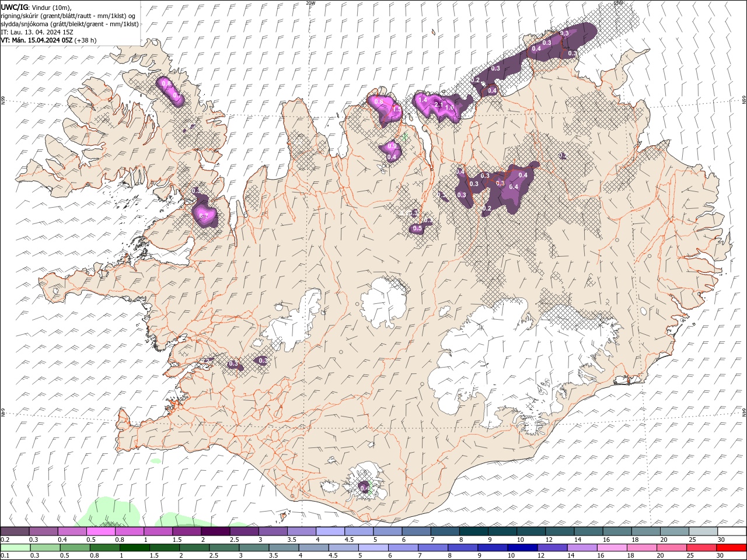Image resolution: width=747 pixels, height=560 pixels.
Task: Click the light green rain area offshore southwest
Action: (109, 512)
